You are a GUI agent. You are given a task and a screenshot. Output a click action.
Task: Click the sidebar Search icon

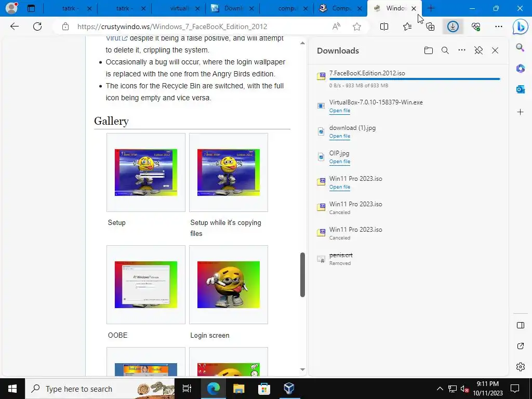pos(520,47)
